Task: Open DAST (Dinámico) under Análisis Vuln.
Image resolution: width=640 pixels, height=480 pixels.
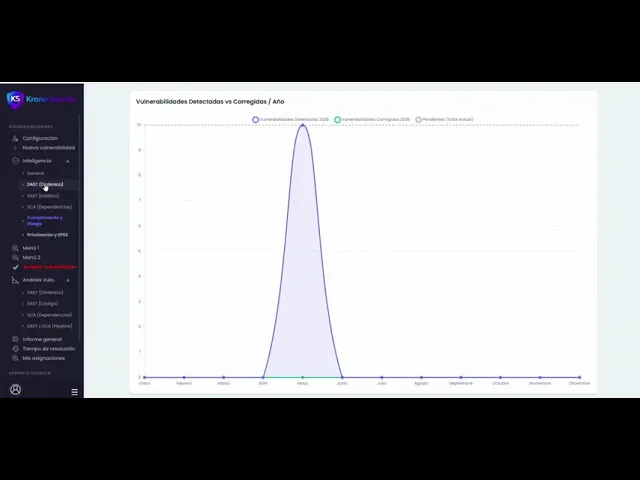Action: (x=45, y=293)
